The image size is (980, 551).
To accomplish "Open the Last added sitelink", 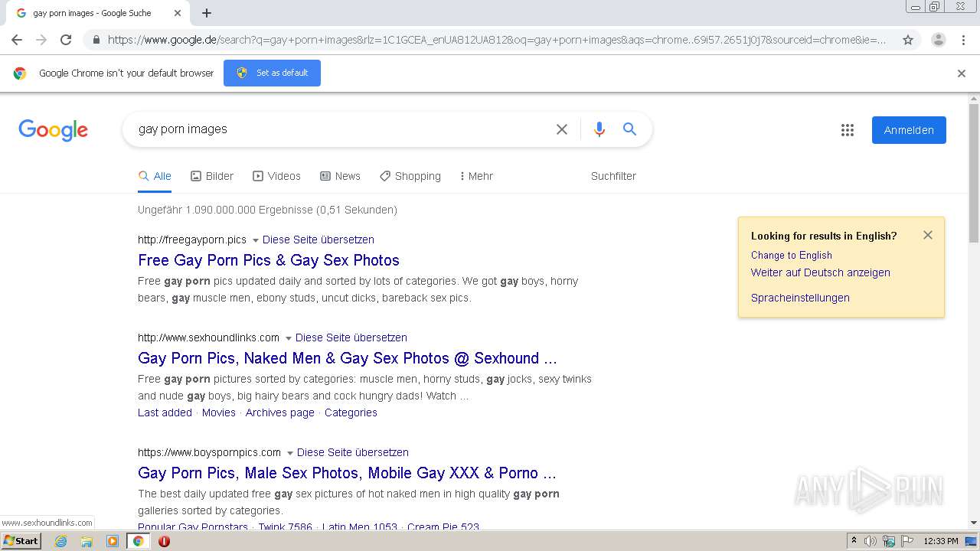I will (x=165, y=412).
